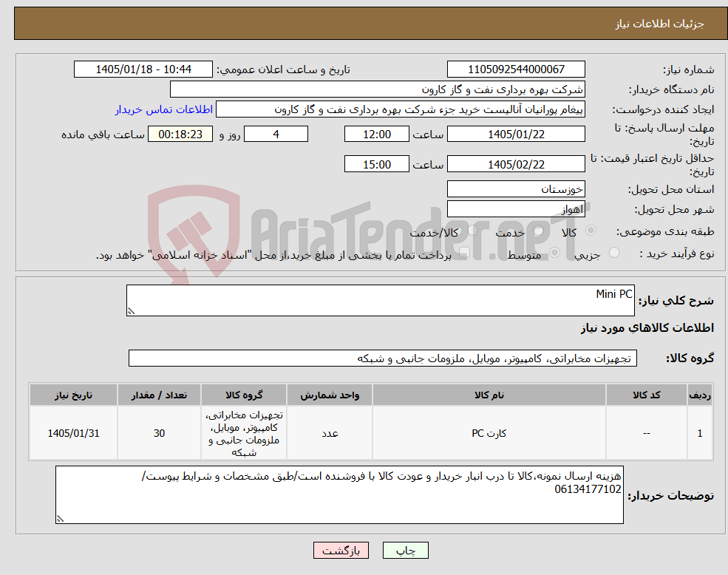Toggle the treasury-bonds payment checkbox
The image size is (728, 575).
point(464,253)
